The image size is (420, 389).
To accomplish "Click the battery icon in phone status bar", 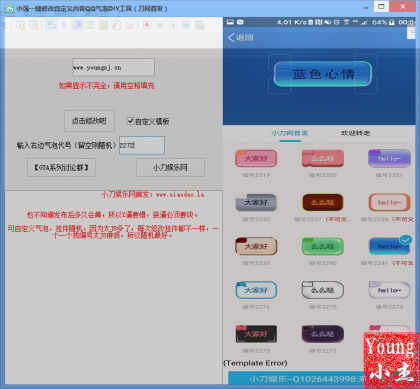I will click(x=392, y=22).
